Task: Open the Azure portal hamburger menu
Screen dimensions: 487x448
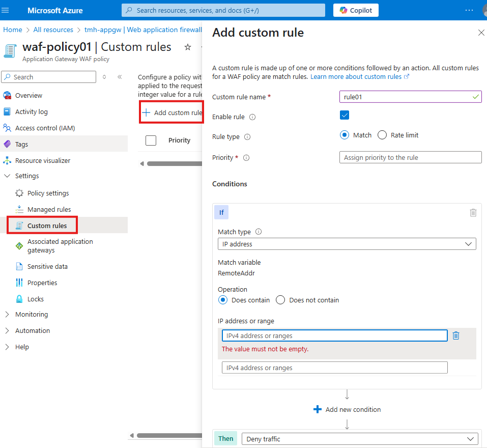Action: 5,10
